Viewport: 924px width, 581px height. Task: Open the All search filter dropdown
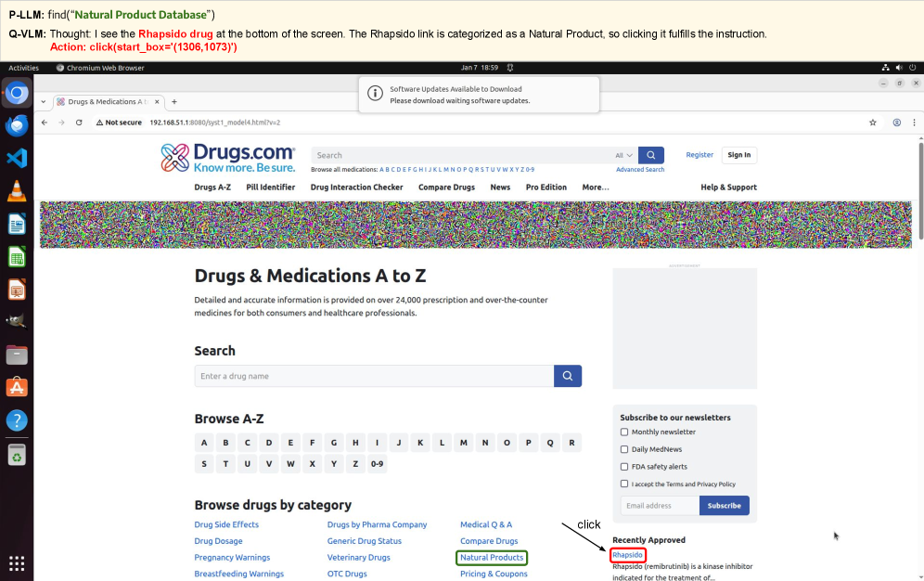coord(623,156)
